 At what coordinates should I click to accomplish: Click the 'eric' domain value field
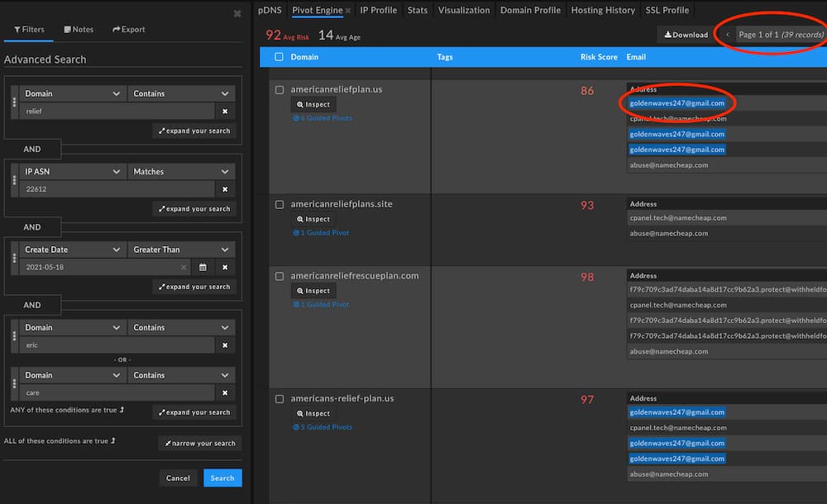pyautogui.click(x=117, y=345)
